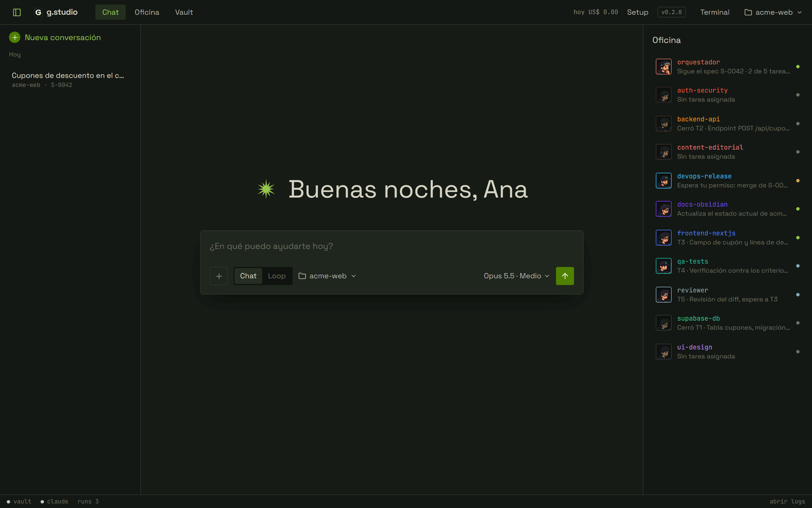Click the v0.2.0 version badge
Image resolution: width=812 pixels, height=508 pixels.
[671, 12]
